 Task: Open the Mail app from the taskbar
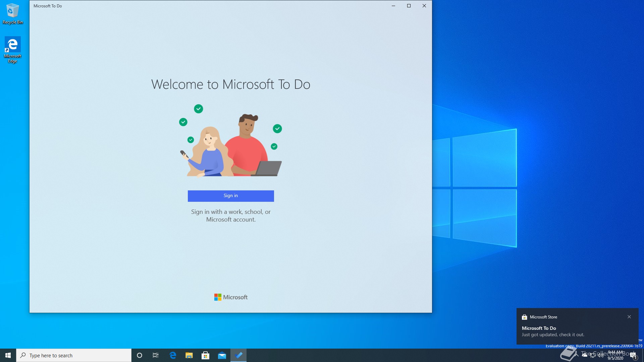point(222,355)
